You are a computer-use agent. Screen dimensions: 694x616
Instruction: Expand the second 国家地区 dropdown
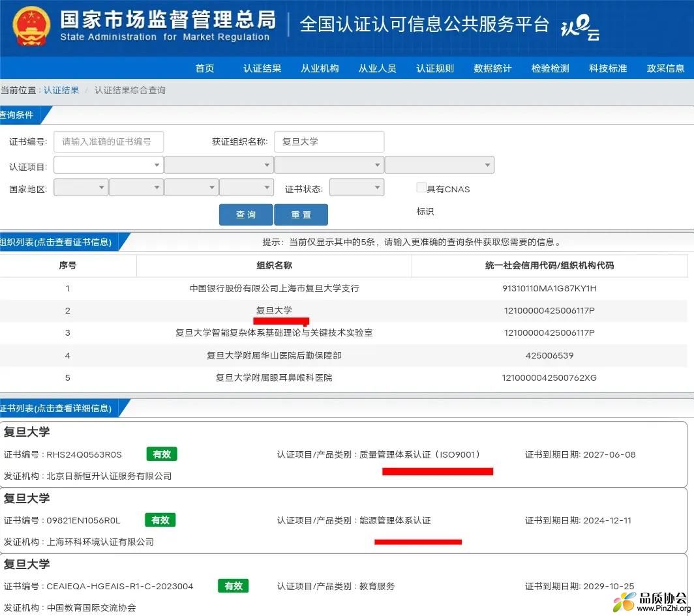click(136, 188)
